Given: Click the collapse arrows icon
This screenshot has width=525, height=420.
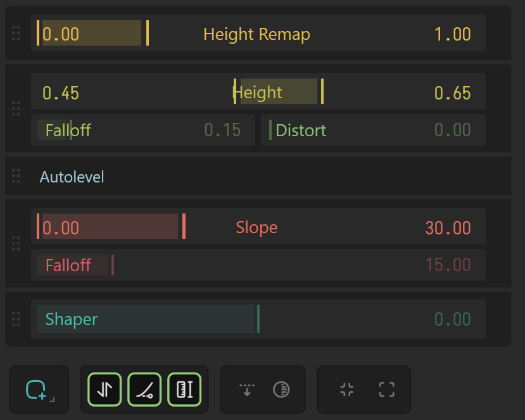Looking at the screenshot, I should click(x=346, y=389).
